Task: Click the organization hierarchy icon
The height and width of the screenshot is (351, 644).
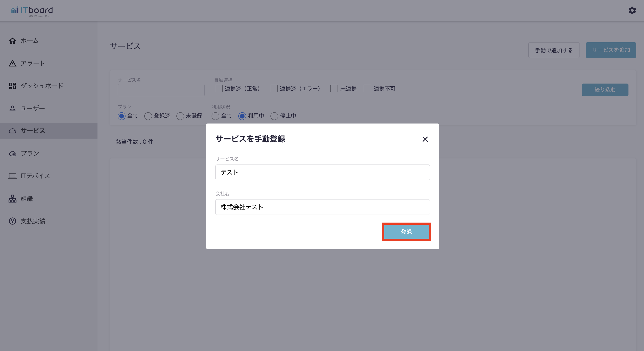Action: 13,199
